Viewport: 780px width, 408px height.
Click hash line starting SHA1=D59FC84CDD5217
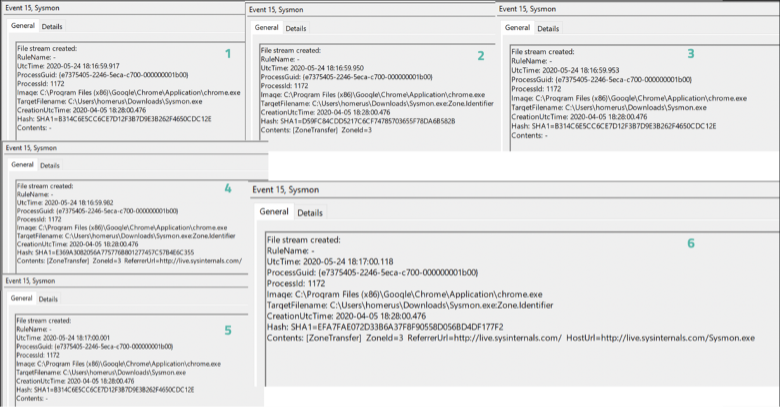[x=358, y=121]
